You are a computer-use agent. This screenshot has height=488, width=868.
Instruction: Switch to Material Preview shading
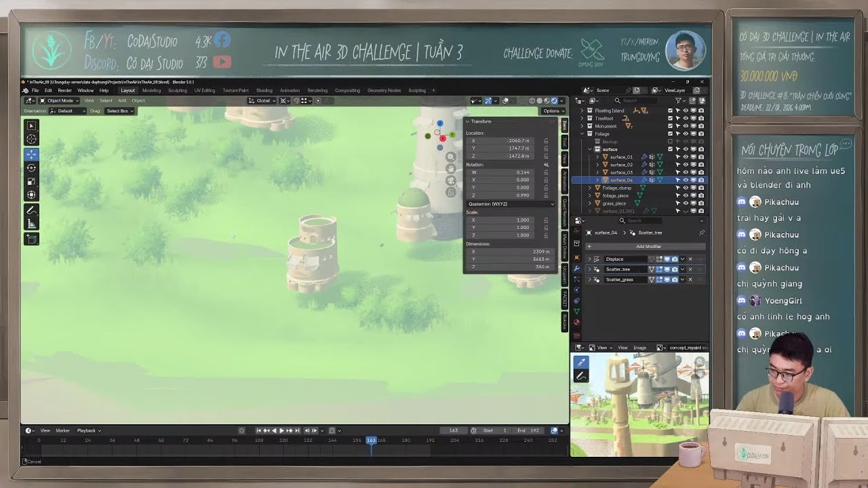coord(547,100)
